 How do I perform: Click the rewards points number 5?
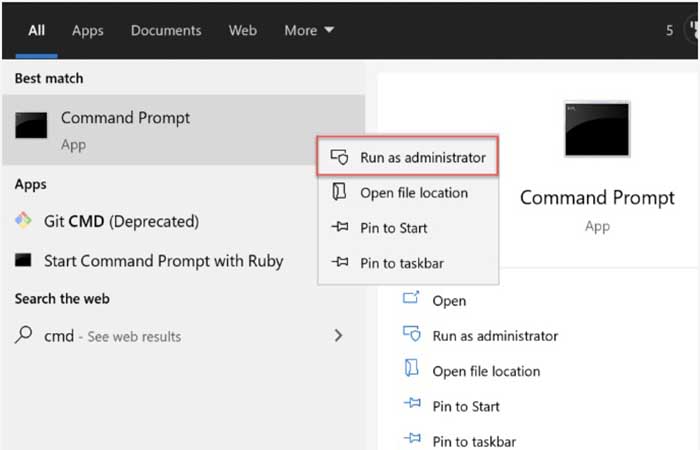(669, 30)
